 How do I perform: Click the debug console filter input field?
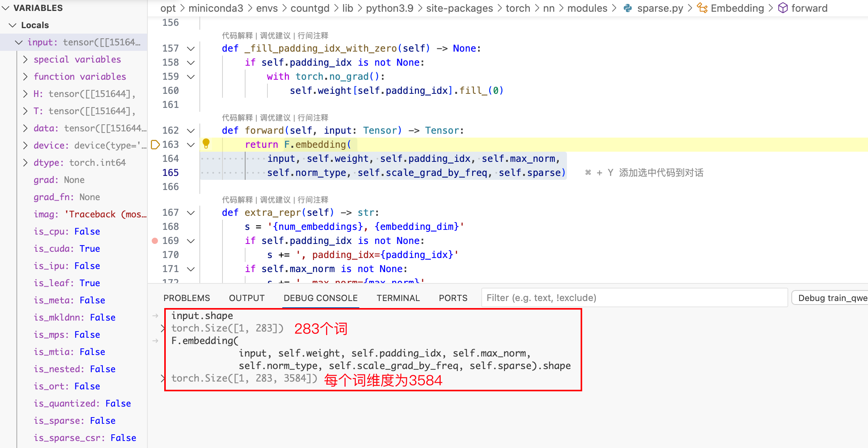pyautogui.click(x=633, y=298)
